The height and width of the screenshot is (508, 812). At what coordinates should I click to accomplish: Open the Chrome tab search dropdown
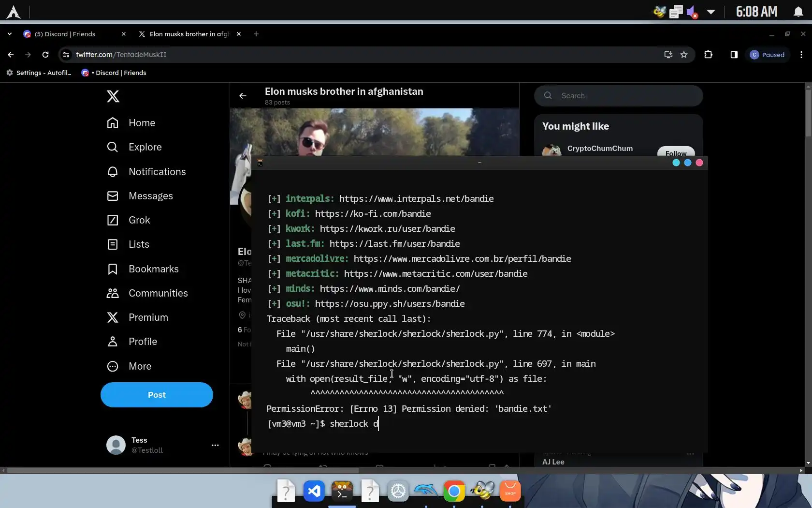click(x=10, y=34)
